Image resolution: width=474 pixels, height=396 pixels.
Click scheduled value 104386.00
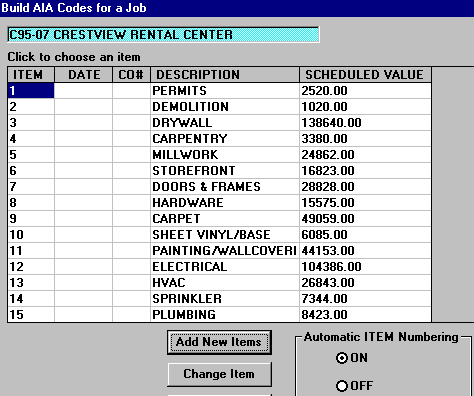pos(365,267)
